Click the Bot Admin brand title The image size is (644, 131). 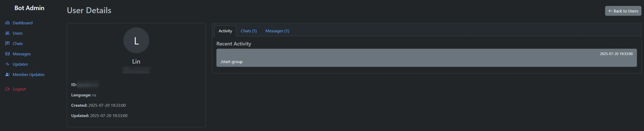click(x=29, y=8)
